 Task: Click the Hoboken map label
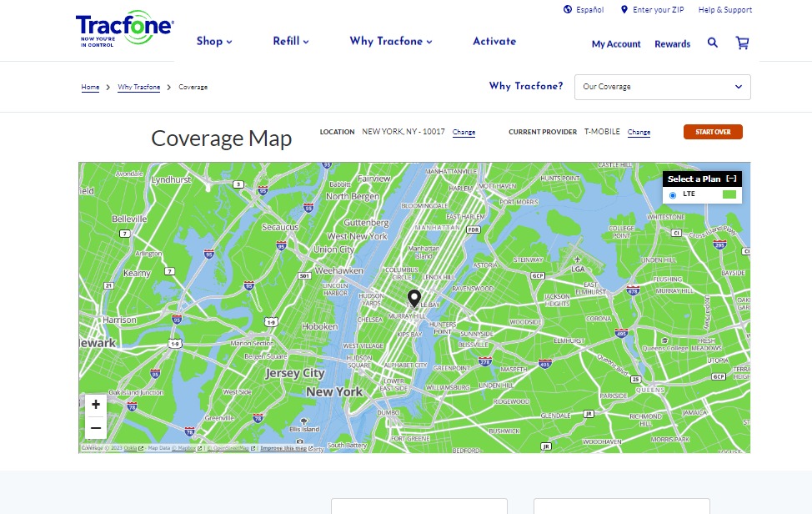pos(319,326)
